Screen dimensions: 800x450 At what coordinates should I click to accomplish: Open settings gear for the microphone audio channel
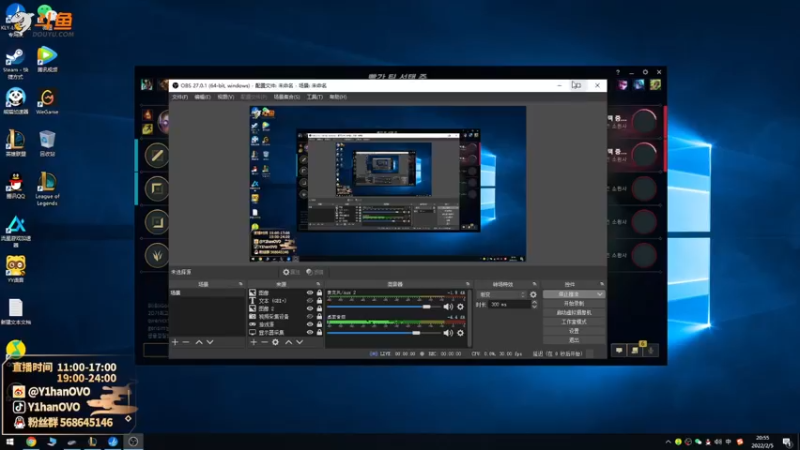(460, 307)
